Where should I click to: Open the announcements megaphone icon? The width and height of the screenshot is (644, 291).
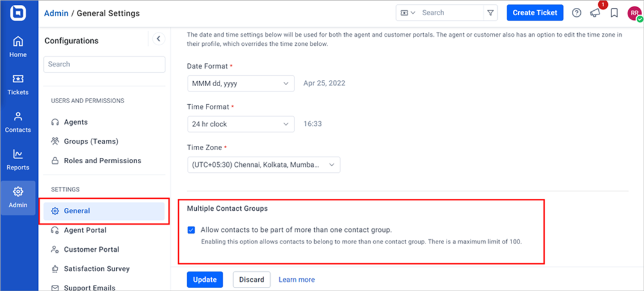[x=595, y=13]
